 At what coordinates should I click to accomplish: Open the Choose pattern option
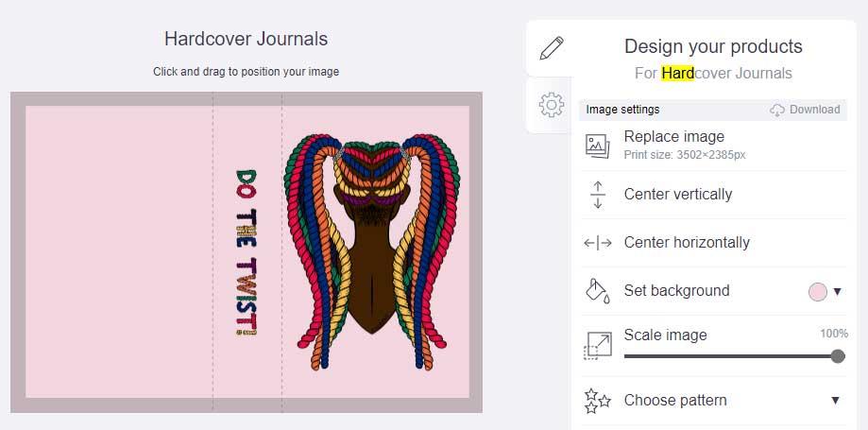click(x=675, y=401)
